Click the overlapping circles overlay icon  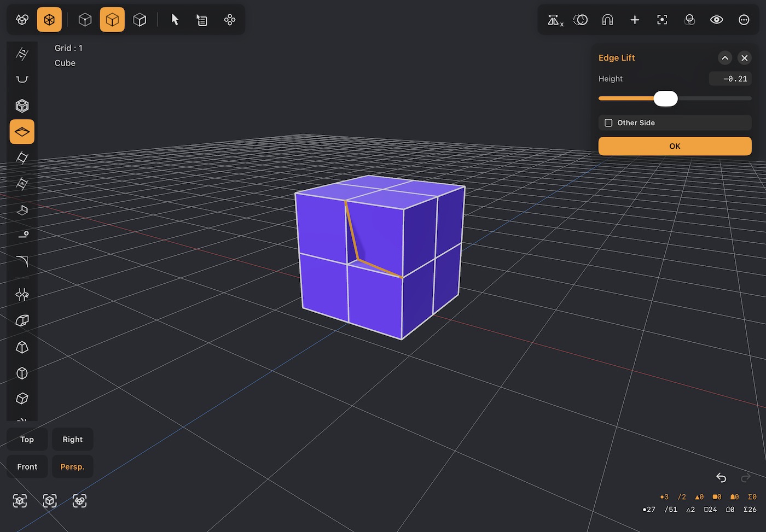(x=689, y=20)
